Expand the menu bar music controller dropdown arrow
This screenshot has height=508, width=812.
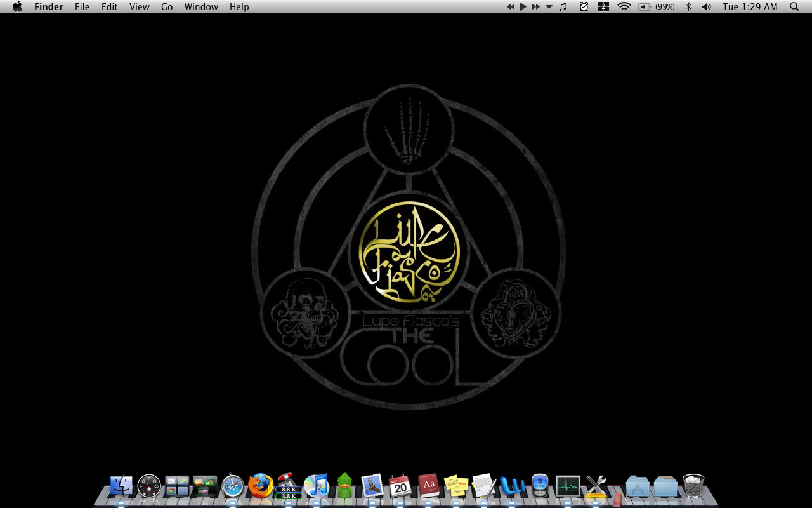click(x=549, y=7)
